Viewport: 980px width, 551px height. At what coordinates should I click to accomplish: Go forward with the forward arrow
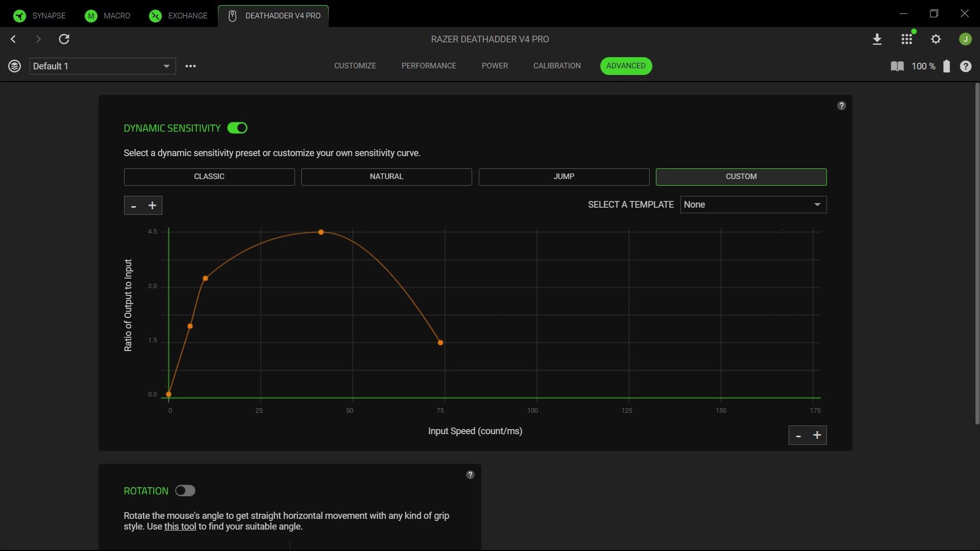pos(38,39)
